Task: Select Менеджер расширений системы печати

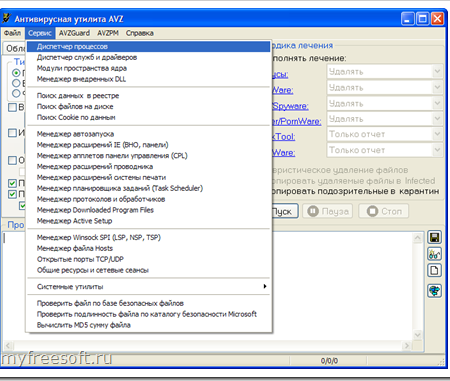Action: coord(149,177)
